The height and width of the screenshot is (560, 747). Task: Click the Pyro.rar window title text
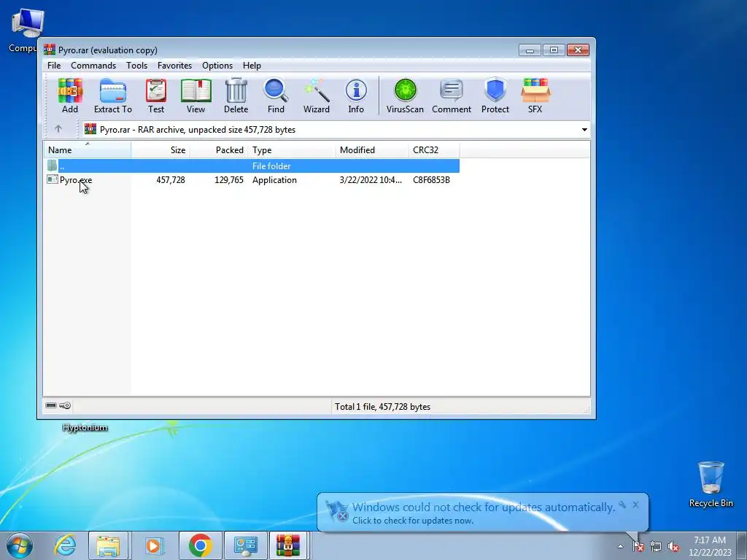(108, 50)
